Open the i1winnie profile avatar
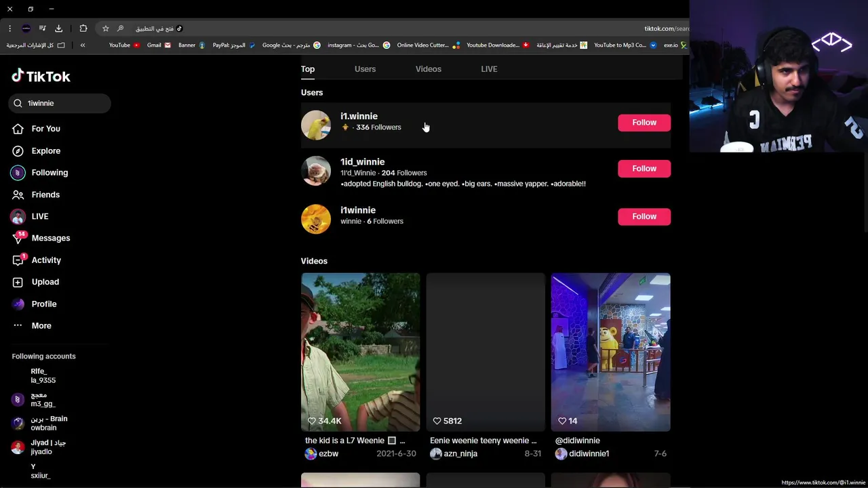The width and height of the screenshot is (868, 488). pyautogui.click(x=316, y=219)
